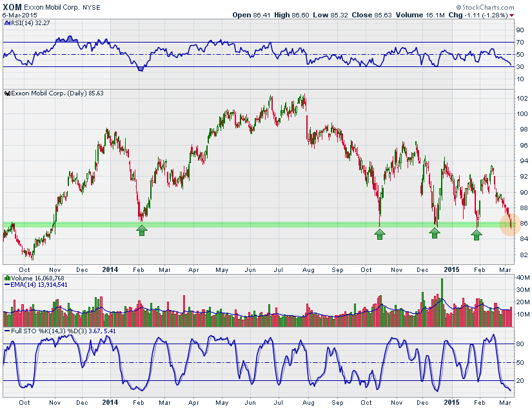
Task: Click the Full STO line legend marker
Action: pos(7,331)
